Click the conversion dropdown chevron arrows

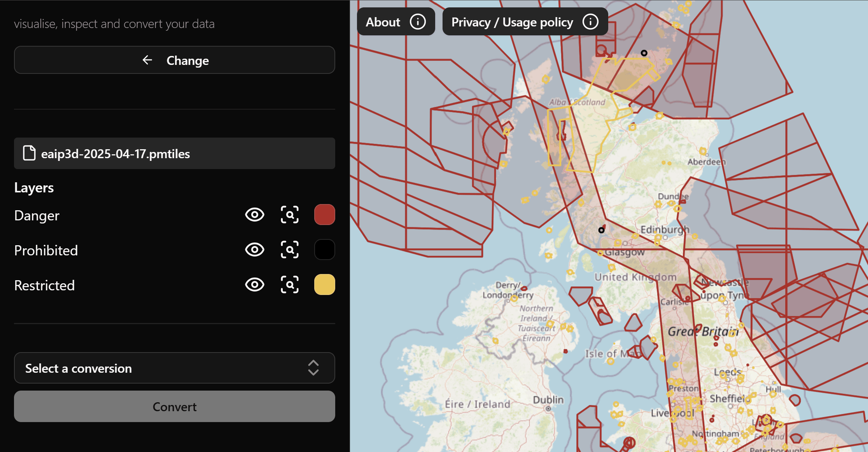(313, 368)
